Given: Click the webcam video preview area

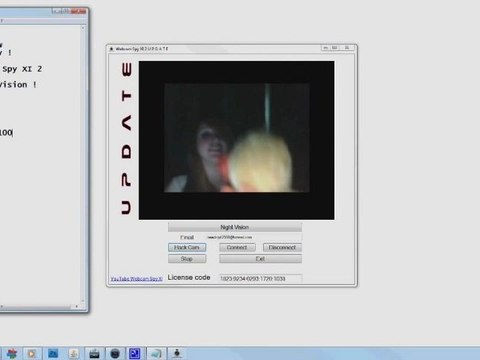Looking at the screenshot, I should coord(237,140).
